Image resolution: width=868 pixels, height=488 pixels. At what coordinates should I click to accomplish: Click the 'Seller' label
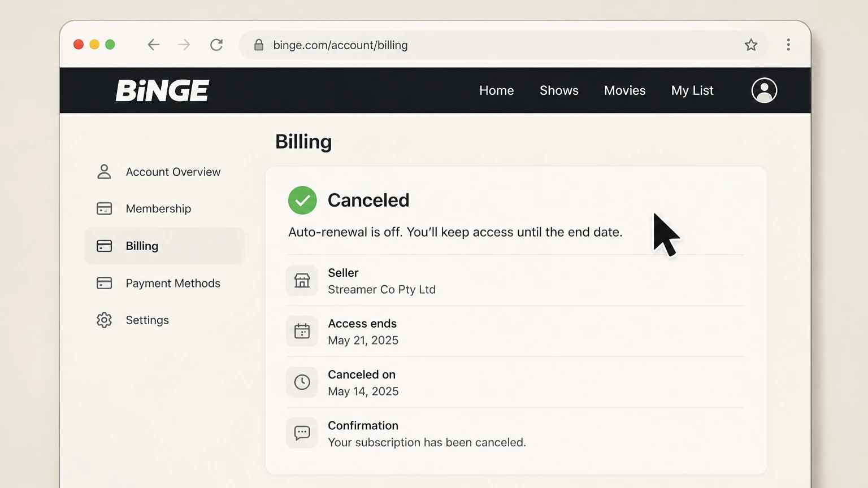[x=343, y=273]
